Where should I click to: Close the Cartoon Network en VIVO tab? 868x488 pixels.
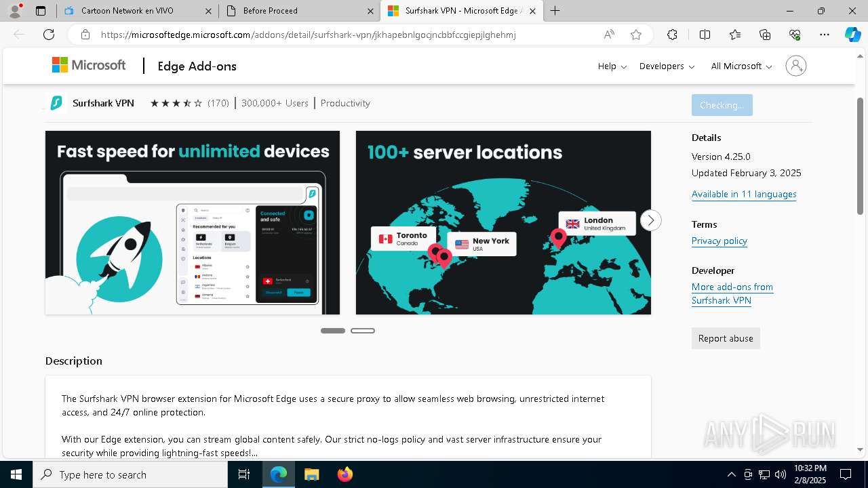point(208,11)
